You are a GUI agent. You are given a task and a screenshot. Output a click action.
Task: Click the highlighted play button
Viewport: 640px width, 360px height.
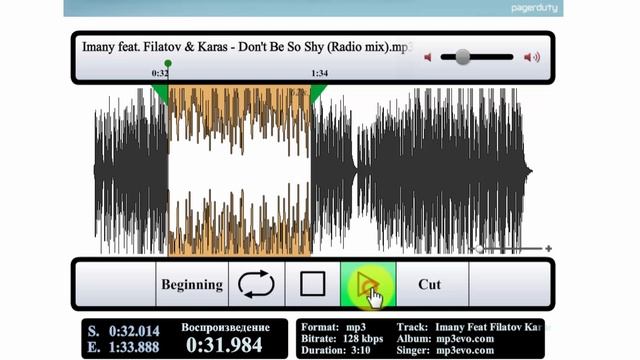click(x=368, y=284)
